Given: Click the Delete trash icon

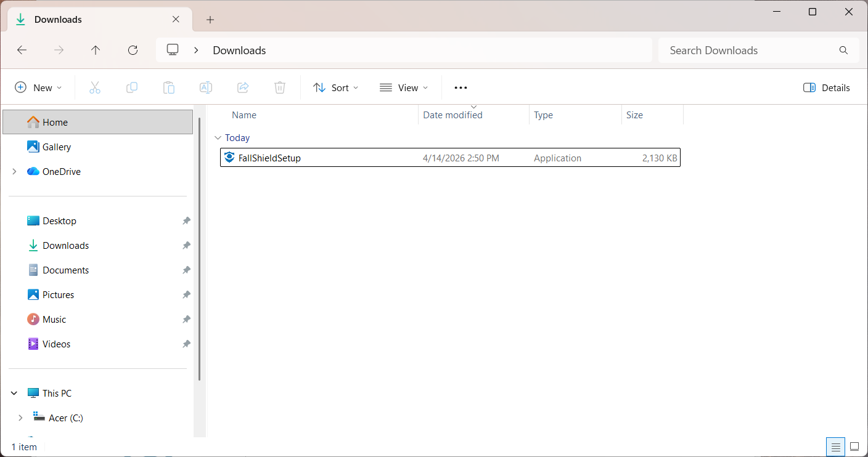Looking at the screenshot, I should (280, 87).
